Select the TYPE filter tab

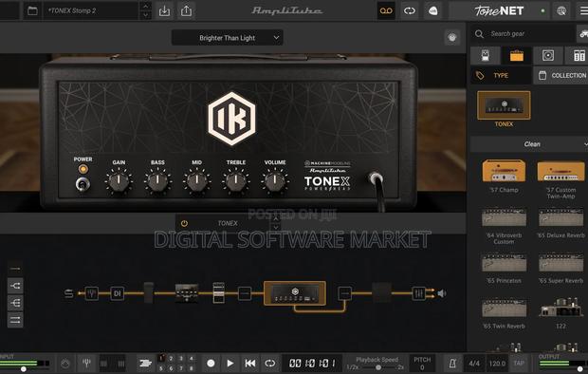click(x=501, y=76)
